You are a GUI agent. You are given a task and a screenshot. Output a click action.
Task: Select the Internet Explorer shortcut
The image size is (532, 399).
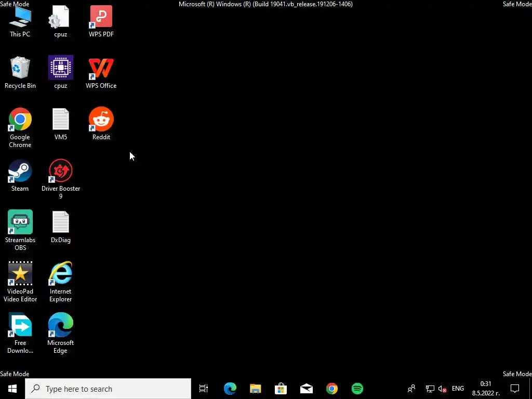coord(60,282)
